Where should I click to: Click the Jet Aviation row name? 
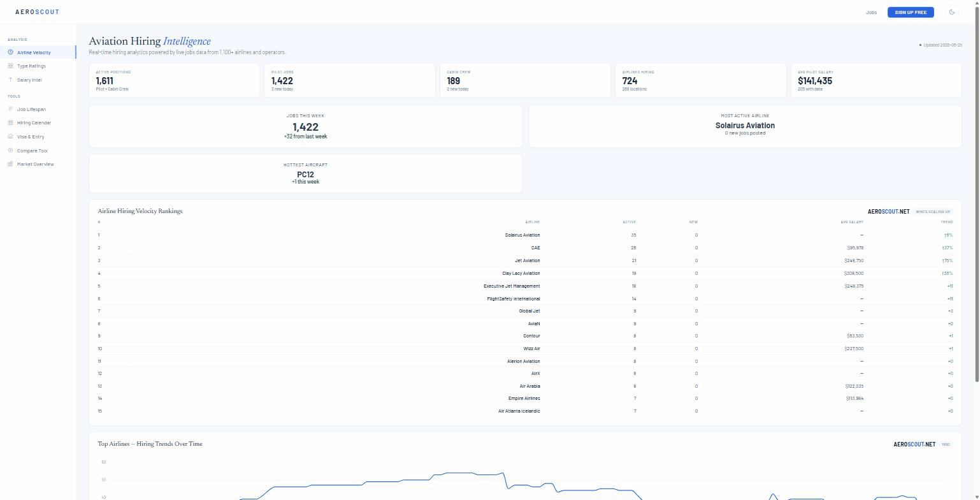[528, 260]
